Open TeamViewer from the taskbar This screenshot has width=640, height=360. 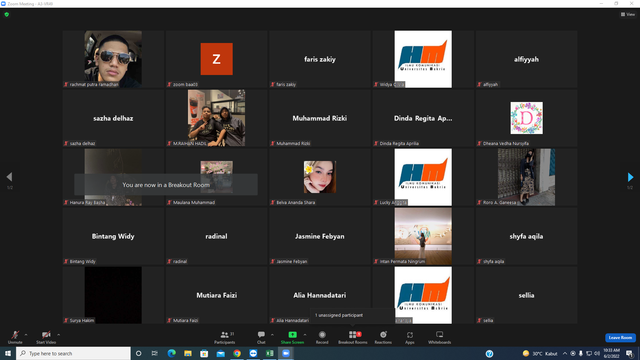(253, 353)
